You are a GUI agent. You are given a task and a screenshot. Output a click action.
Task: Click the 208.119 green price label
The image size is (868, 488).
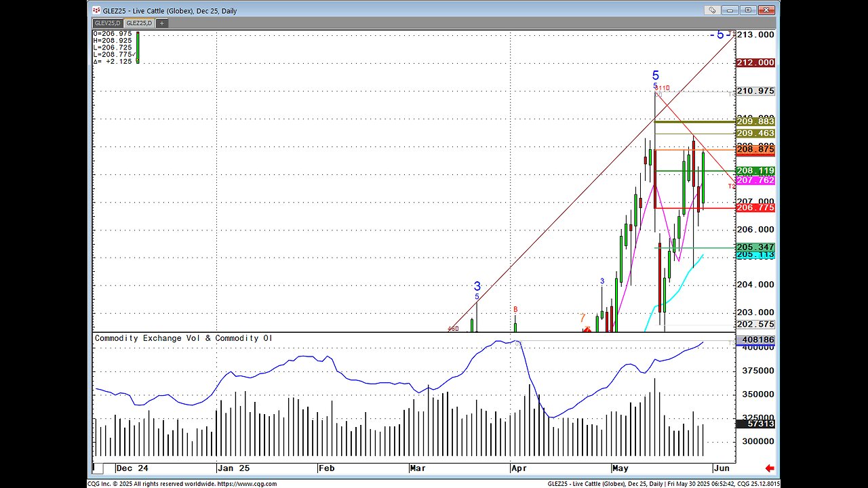(x=755, y=171)
